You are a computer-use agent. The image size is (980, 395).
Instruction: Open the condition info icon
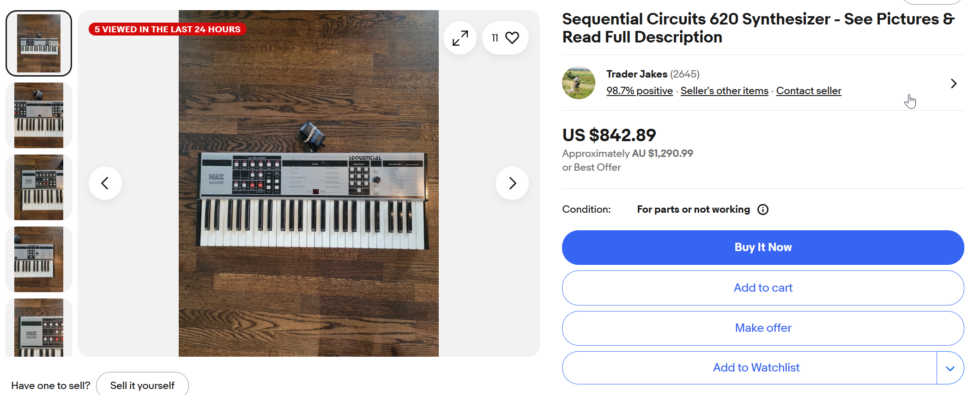point(762,209)
